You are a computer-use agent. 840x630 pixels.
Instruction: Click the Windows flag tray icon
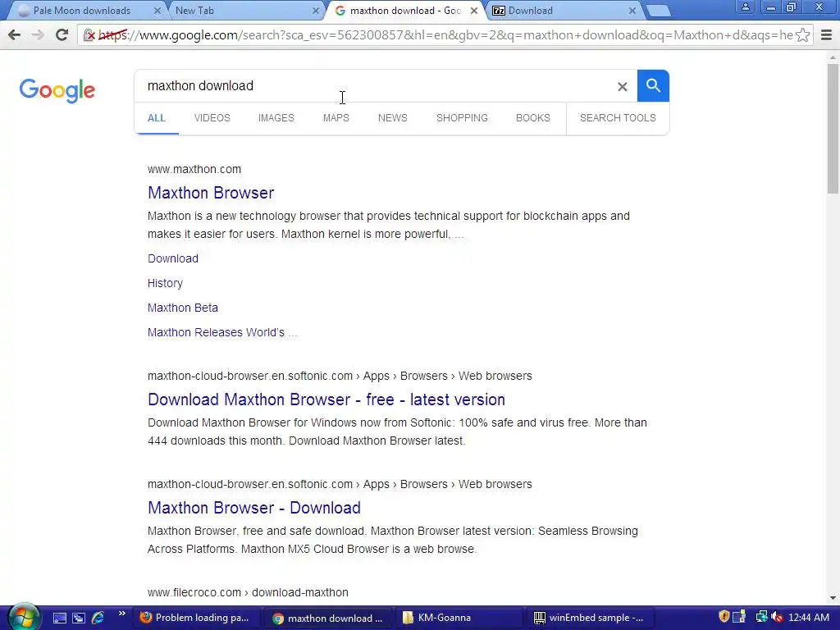pos(739,618)
